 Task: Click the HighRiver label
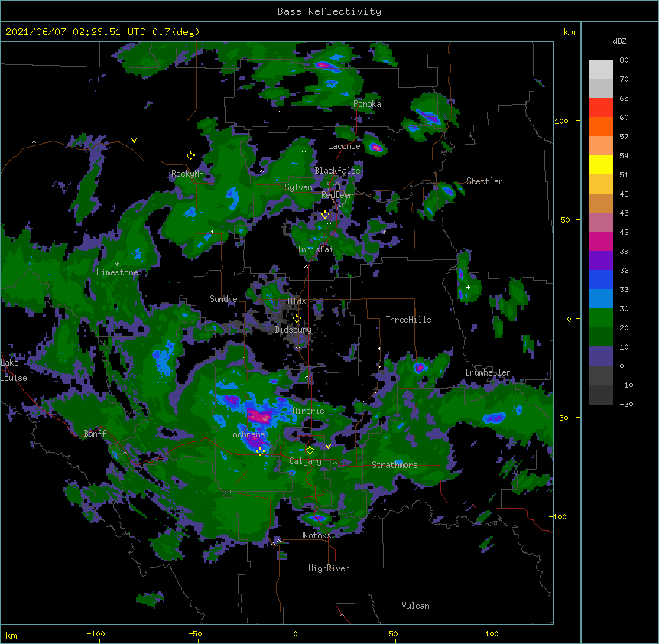[329, 568]
